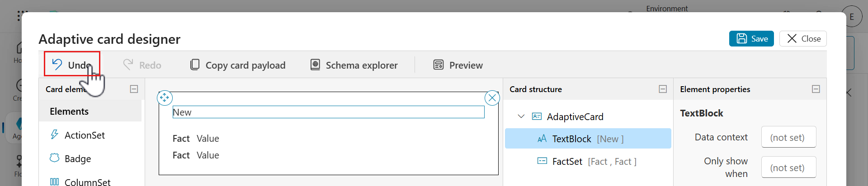Open the Schema explorer
The width and height of the screenshot is (868, 186).
coord(354,65)
